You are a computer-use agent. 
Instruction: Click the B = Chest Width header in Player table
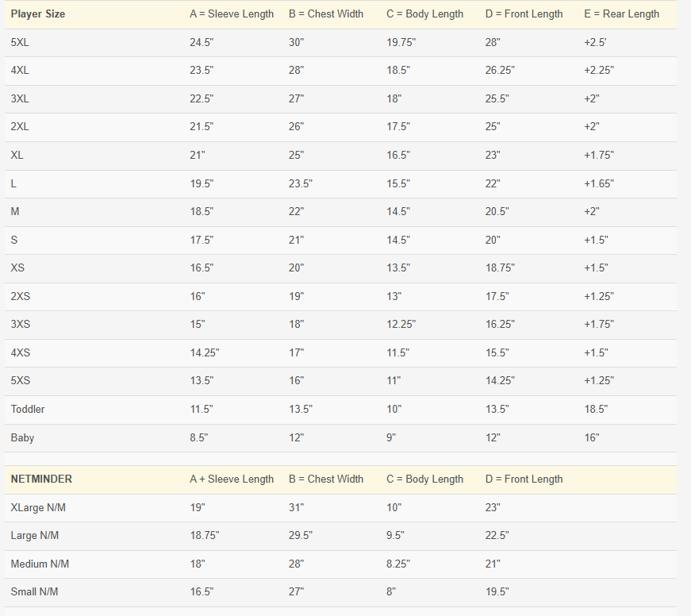point(326,14)
